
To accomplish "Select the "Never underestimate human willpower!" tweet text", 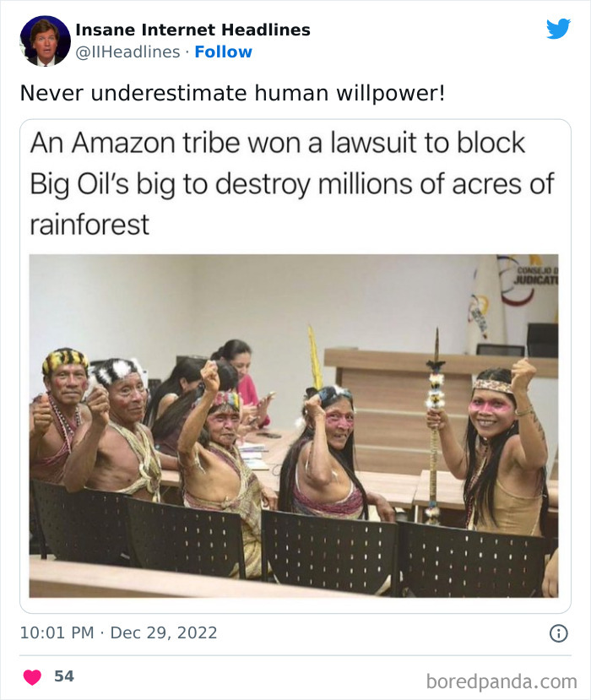I will click(232, 93).
